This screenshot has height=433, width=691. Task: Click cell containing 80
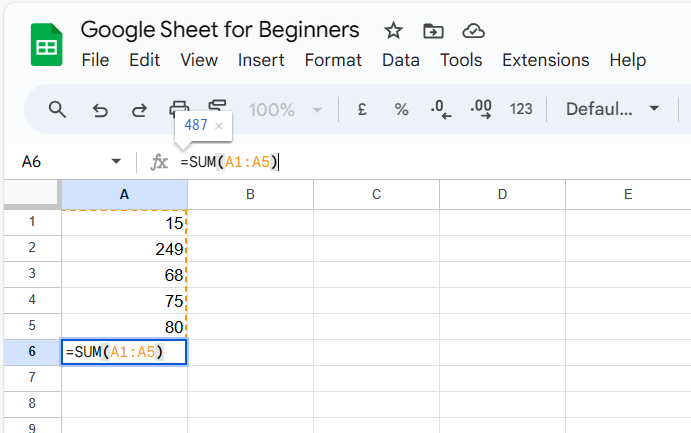tap(124, 326)
